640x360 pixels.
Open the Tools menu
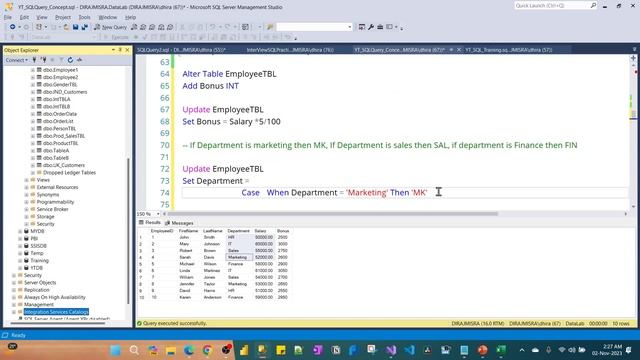(x=84, y=17)
